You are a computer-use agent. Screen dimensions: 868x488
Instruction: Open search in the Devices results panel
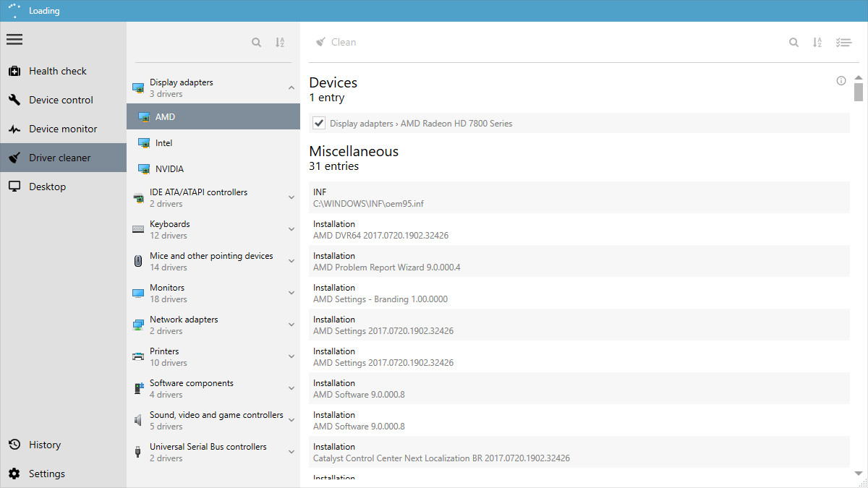click(x=793, y=42)
